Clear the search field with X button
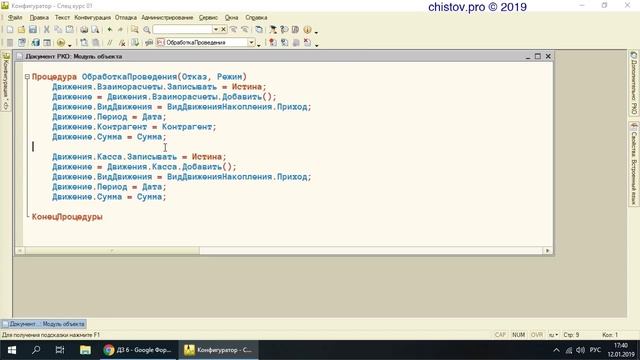This screenshot has height=360, width=640. (223, 29)
